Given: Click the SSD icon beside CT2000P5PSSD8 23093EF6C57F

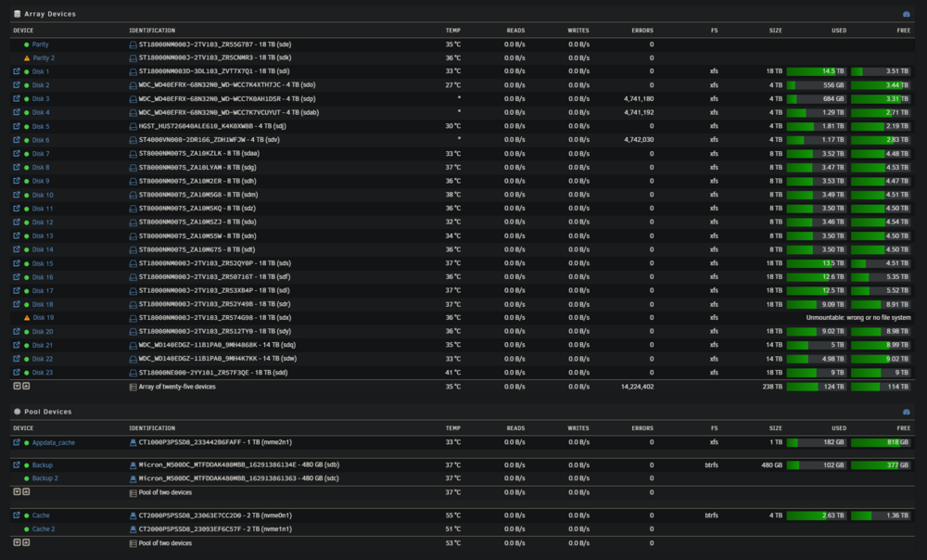Looking at the screenshot, I should 133,529.
